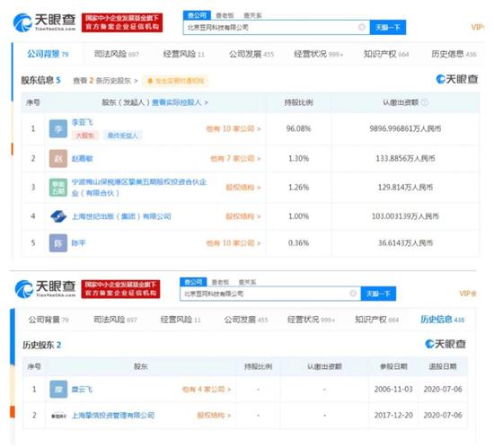Image resolution: width=494 pixels, height=448 pixels.
Task: View the 2 条历史股东 link
Action: coord(106,81)
